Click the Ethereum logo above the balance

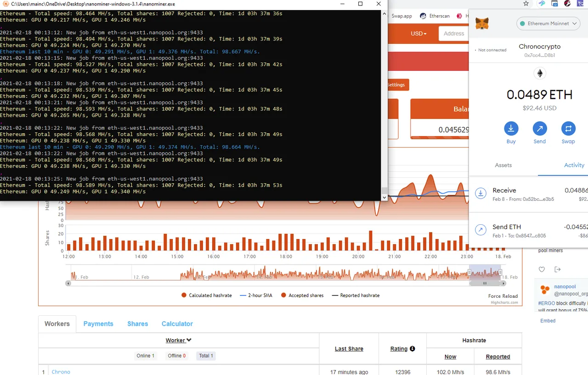click(x=540, y=73)
